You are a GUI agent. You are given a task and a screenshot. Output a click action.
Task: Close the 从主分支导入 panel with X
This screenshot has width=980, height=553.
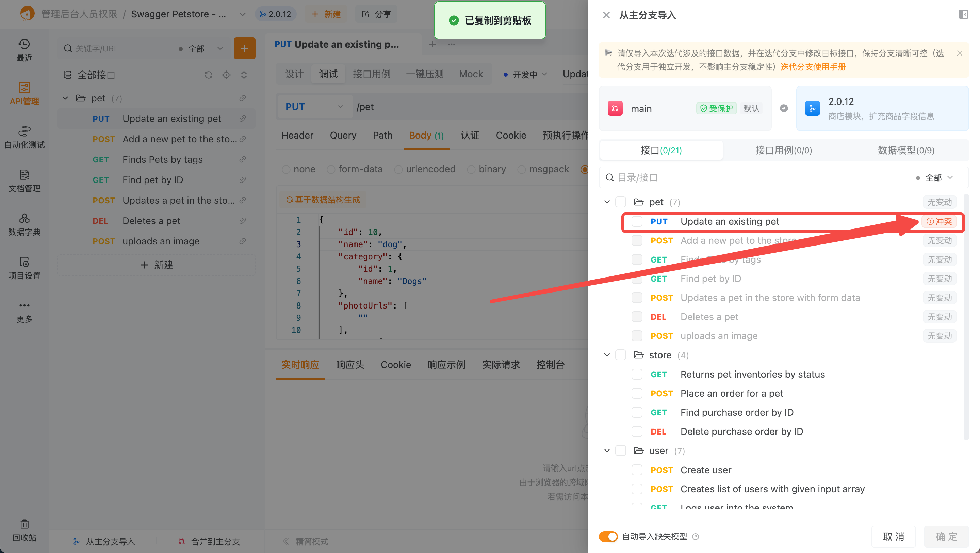point(606,15)
